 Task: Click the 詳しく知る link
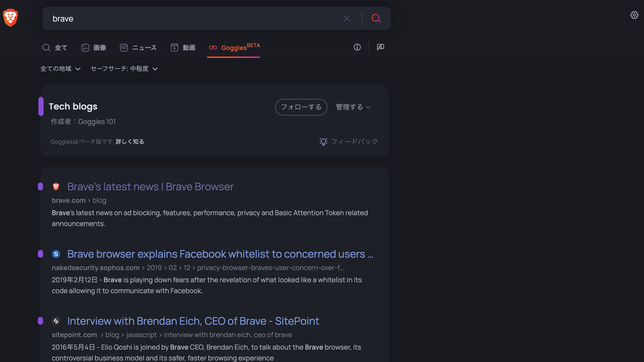pos(130,142)
